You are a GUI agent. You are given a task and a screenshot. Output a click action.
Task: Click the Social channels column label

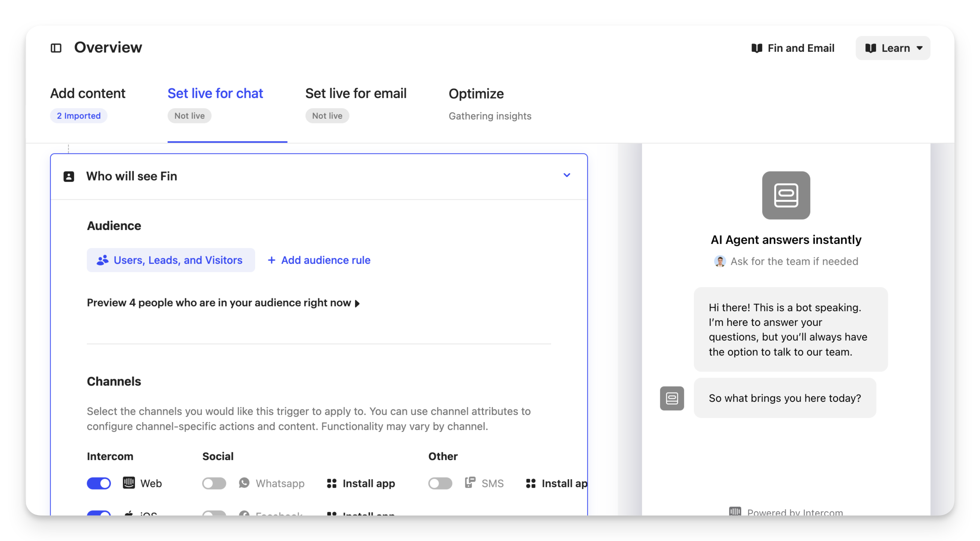click(x=217, y=456)
